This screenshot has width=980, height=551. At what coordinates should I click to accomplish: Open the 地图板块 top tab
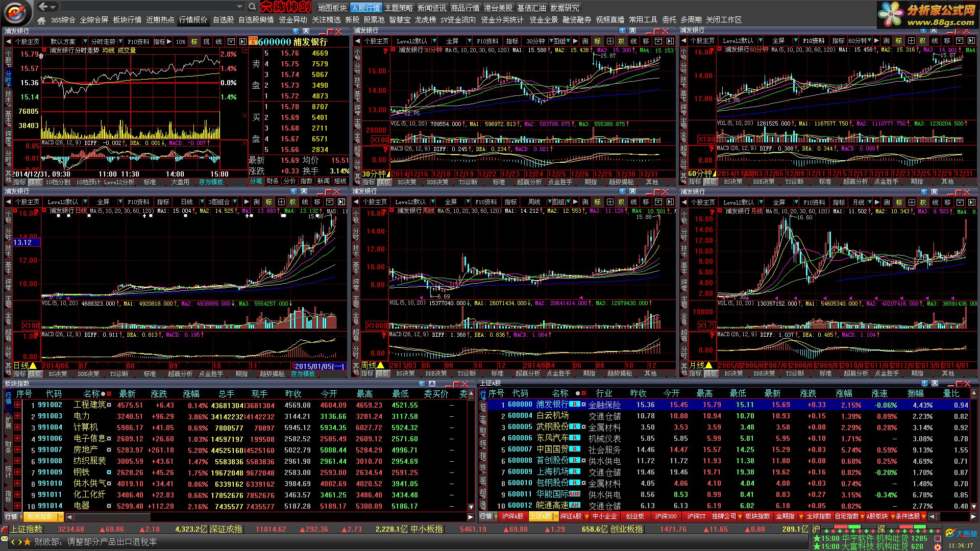pyautogui.click(x=332, y=8)
